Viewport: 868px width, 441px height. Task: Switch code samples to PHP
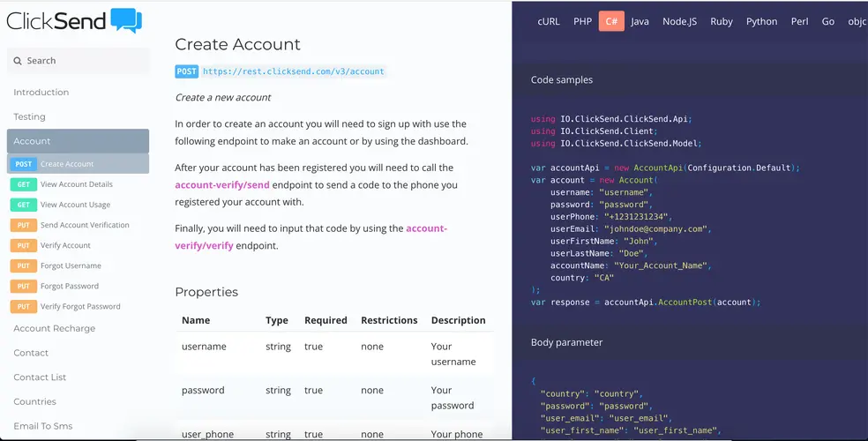tap(582, 21)
